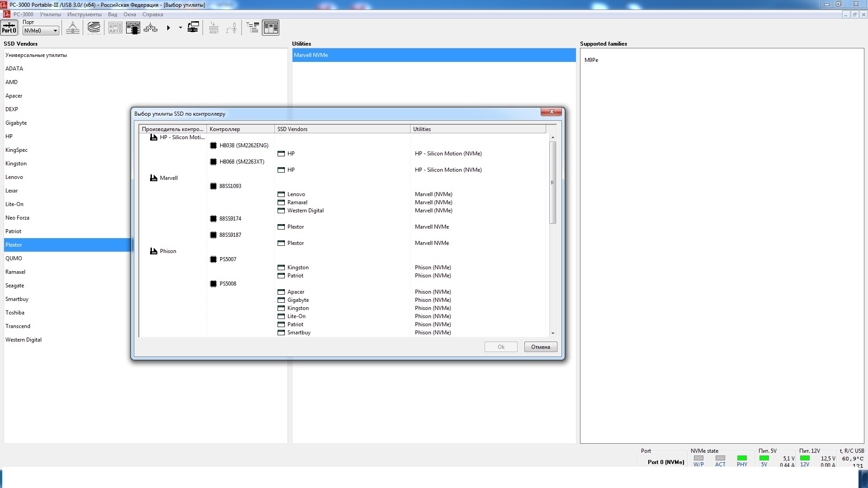
Task: Select Marvell NVMe in Utilities panel
Action: point(434,55)
